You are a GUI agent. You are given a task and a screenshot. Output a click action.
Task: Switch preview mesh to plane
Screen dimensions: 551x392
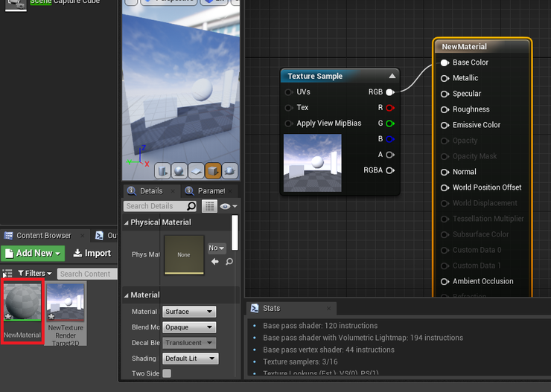pyautogui.click(x=196, y=171)
